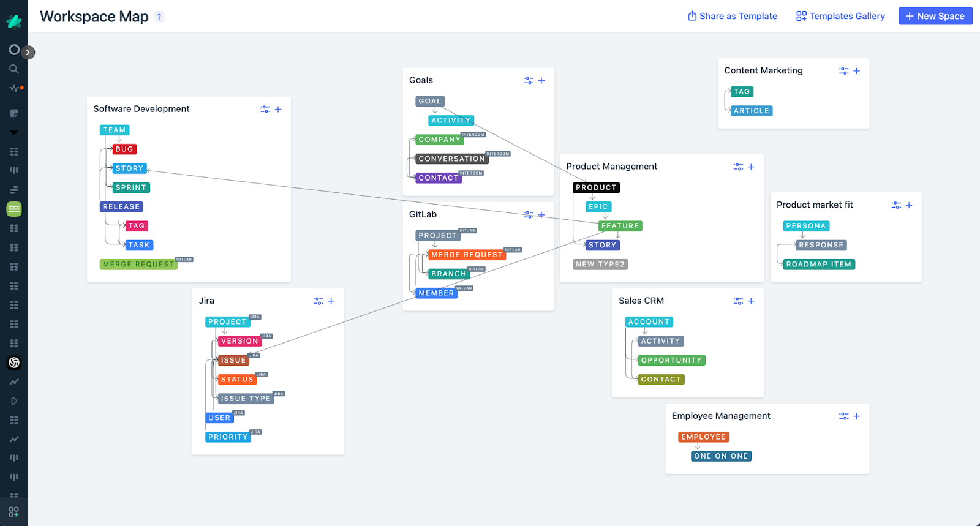Select the SPRINT type badge
980x526 pixels.
pos(131,188)
